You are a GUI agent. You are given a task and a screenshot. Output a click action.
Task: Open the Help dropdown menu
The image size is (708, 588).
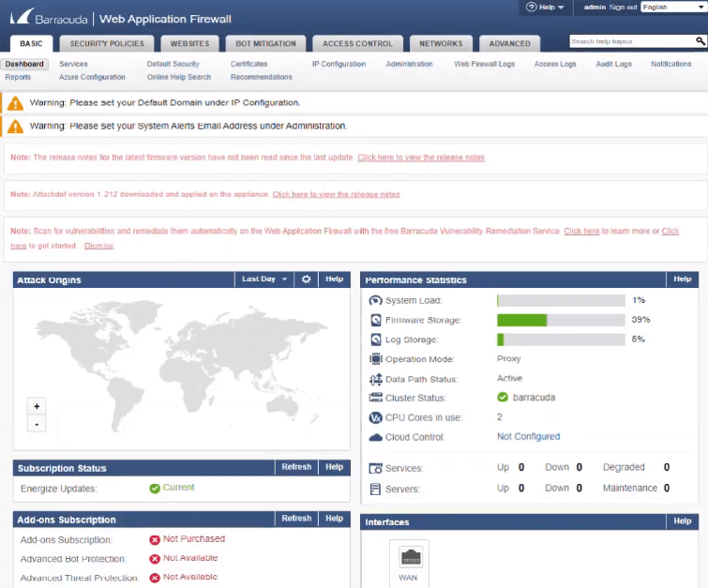(x=546, y=8)
